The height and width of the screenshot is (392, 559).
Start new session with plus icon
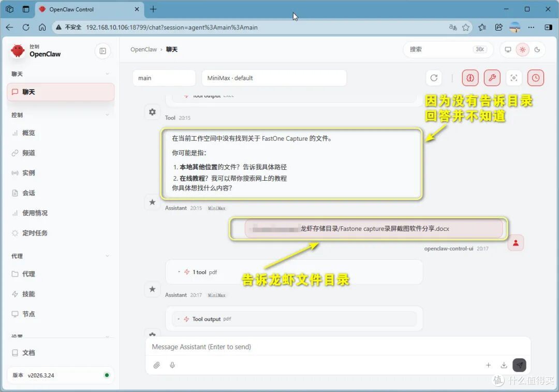(x=489, y=365)
